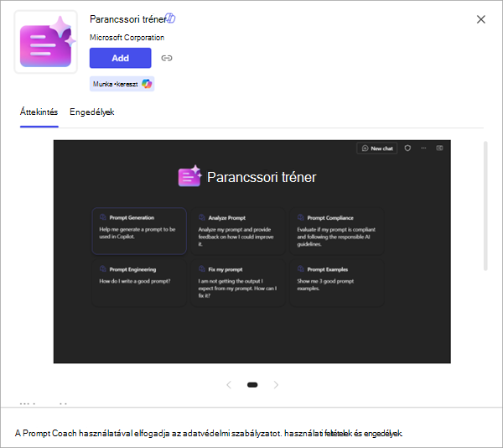Click the chat icon on Prompt Generation card
This screenshot has width=503, height=448.
pos(103,217)
